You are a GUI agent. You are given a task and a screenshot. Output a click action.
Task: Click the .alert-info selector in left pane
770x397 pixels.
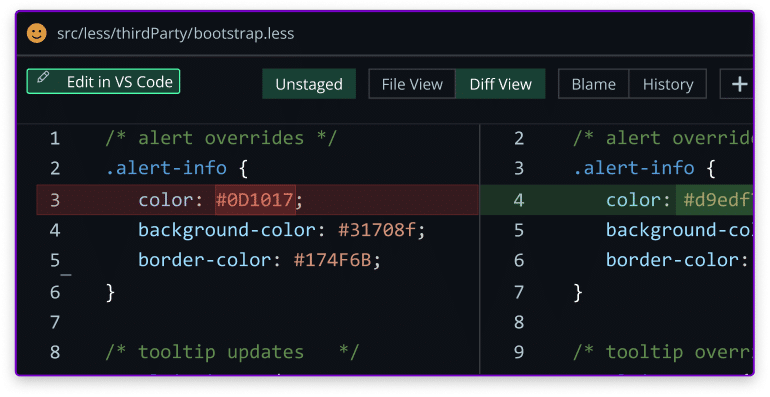tap(166, 168)
